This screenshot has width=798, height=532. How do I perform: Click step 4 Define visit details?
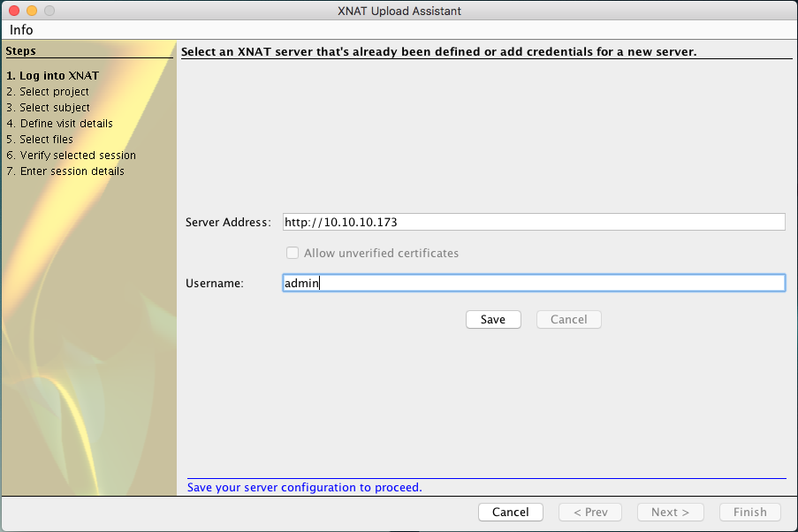click(59, 124)
